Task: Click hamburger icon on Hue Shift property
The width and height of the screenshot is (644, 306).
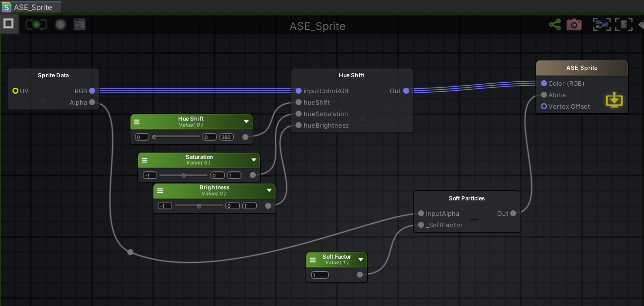Action: click(137, 122)
